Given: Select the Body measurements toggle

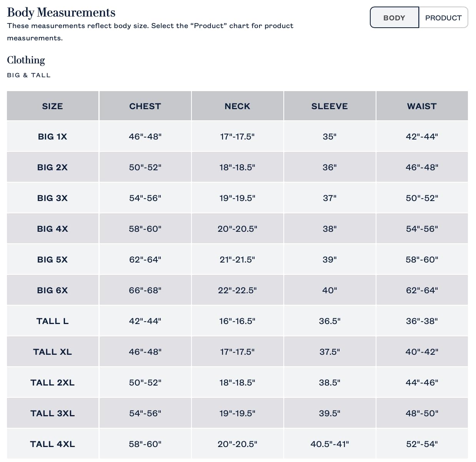Looking at the screenshot, I should point(394,18).
